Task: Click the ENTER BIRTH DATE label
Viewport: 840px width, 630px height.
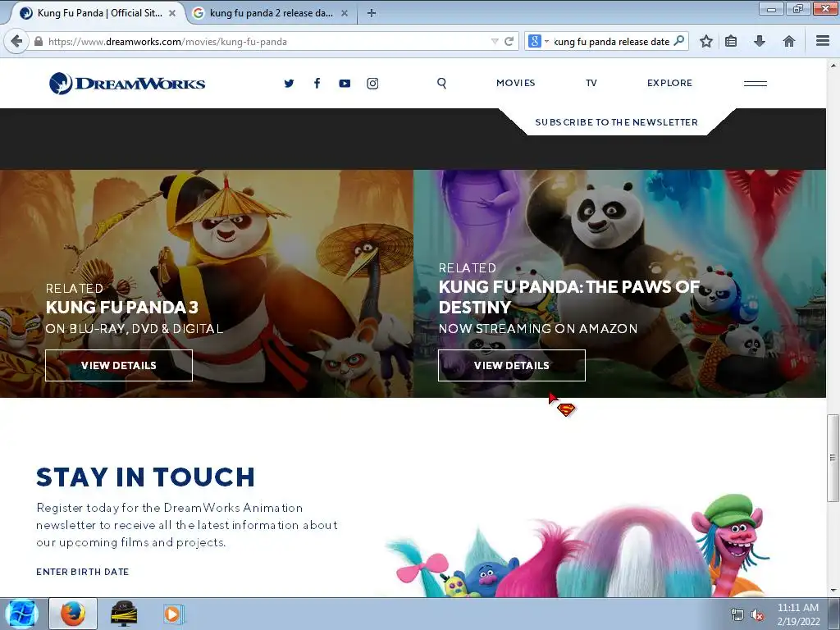Action: pos(83,572)
